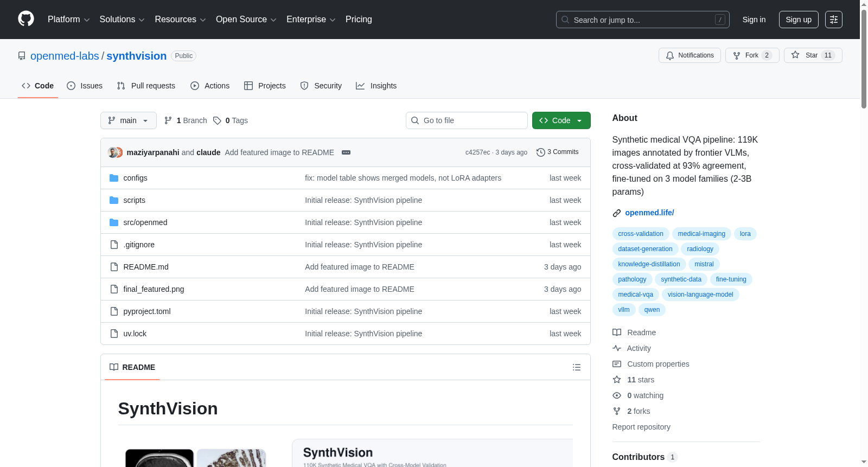The image size is (868, 467).
Task: Click the Report repository link
Action: point(641,427)
